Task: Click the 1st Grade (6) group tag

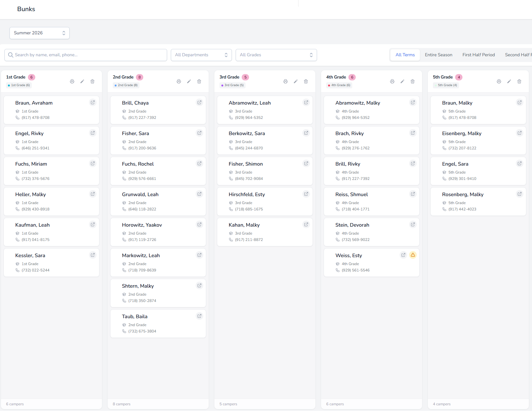Action: click(x=19, y=85)
